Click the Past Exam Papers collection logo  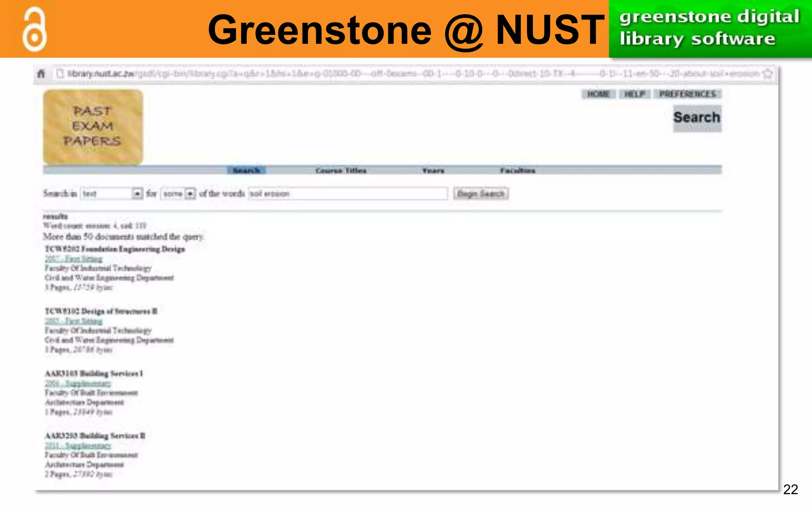click(x=93, y=127)
